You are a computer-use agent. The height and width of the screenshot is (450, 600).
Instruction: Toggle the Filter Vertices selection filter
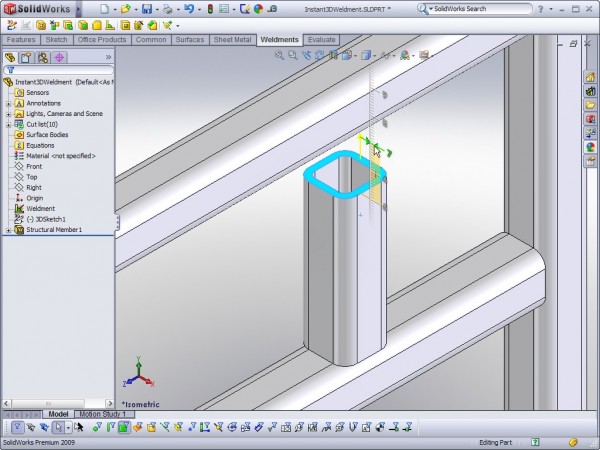97,427
